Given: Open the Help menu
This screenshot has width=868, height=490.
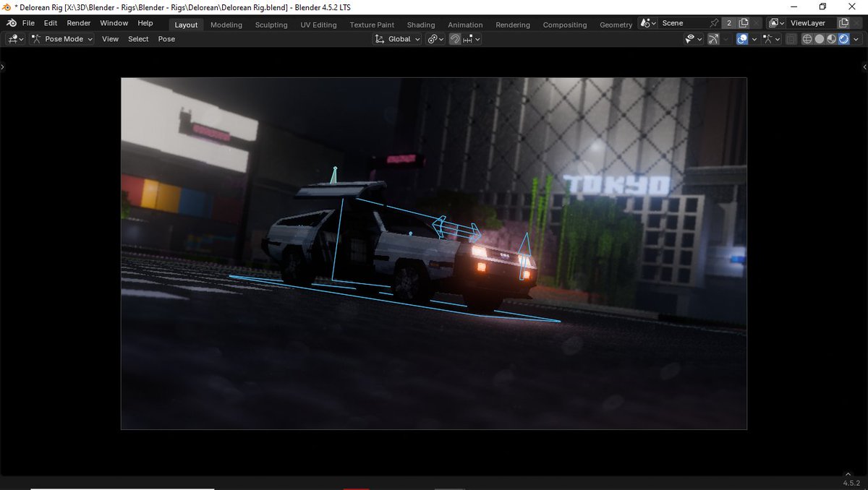Looking at the screenshot, I should pos(145,23).
